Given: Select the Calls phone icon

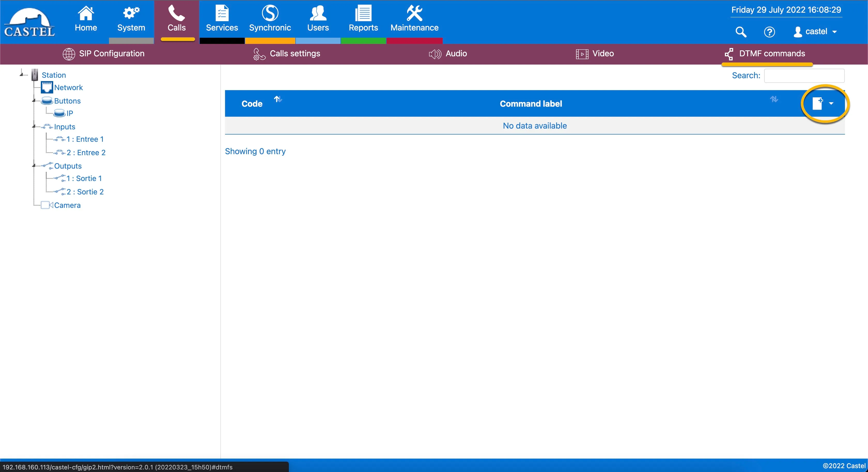Looking at the screenshot, I should 176,13.
